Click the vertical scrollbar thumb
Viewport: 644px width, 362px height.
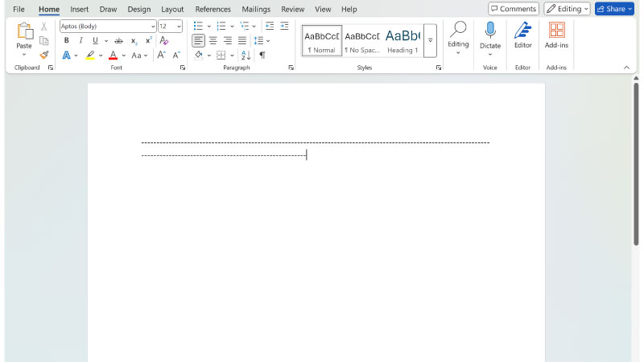(x=636, y=164)
